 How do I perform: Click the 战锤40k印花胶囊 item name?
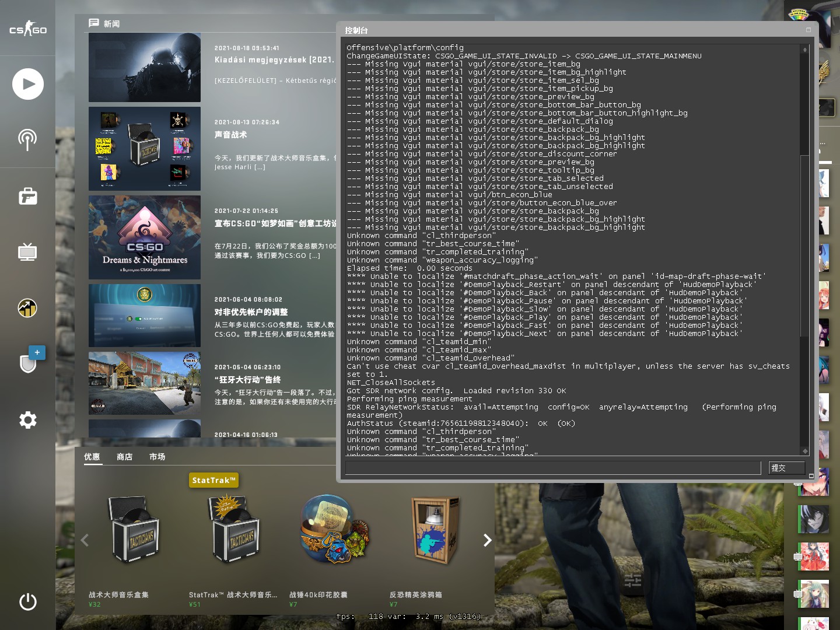click(x=318, y=595)
